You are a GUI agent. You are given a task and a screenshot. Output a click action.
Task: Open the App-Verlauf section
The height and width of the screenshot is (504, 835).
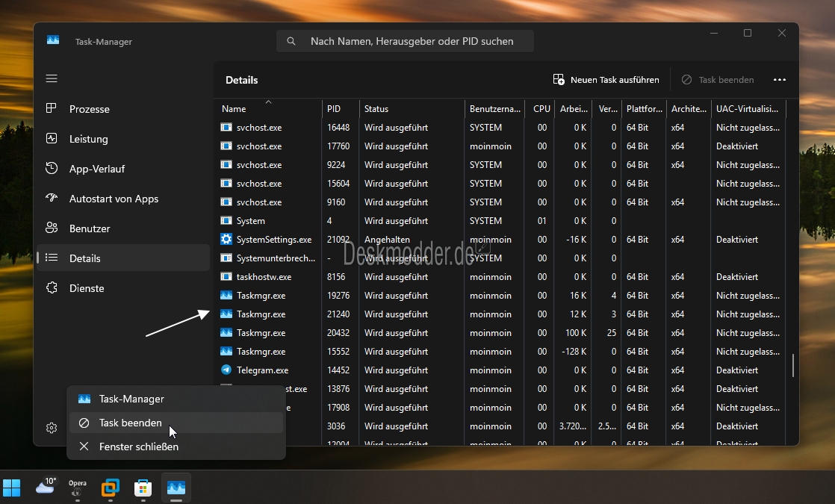pos(96,169)
